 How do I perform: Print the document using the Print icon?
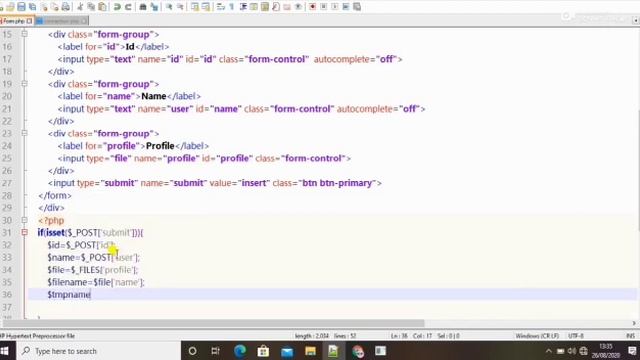point(65,7)
